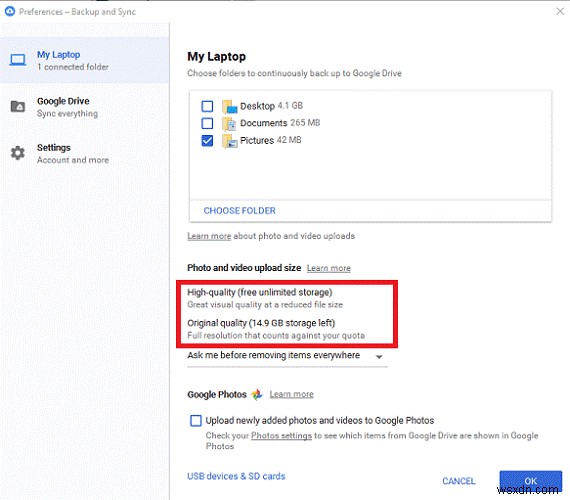Click the Desktop folder icon
Image resolution: width=570 pixels, height=500 pixels.
[229, 106]
